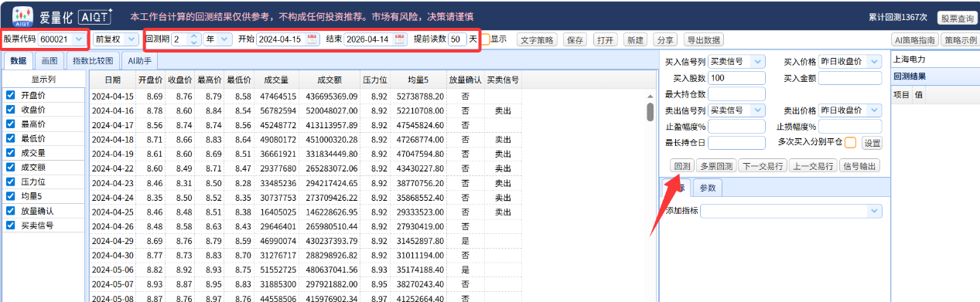
Task: Toggle the 成交量 column checkbox
Action: tap(10, 152)
